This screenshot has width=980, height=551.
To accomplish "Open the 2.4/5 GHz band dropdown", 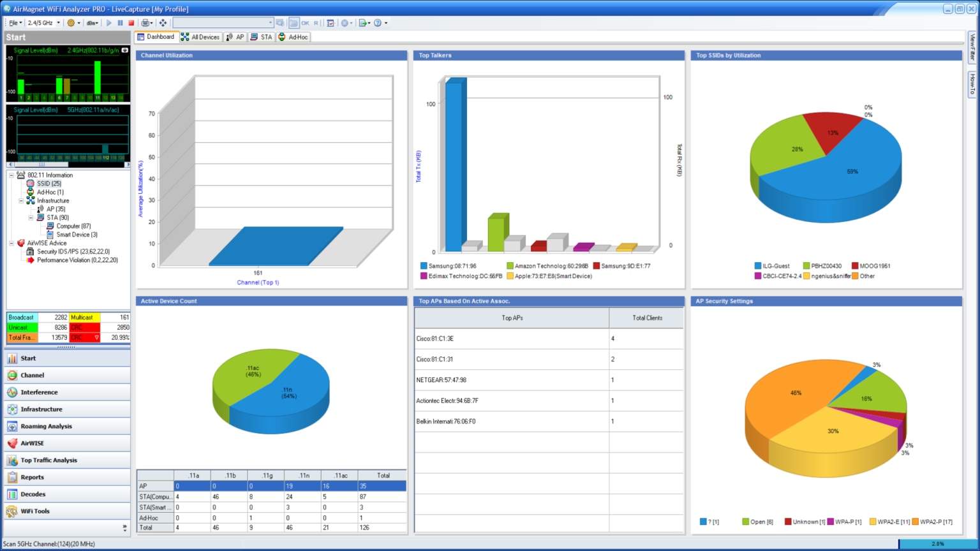I will (x=59, y=23).
